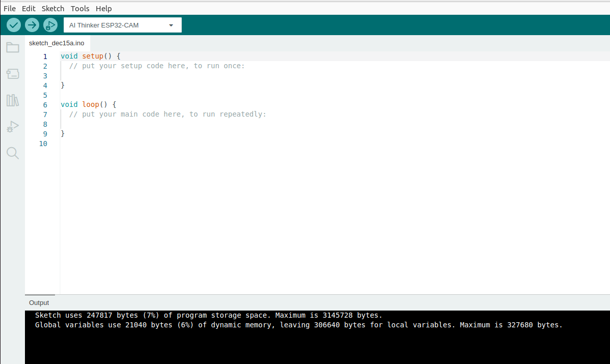Click the 'Sketch uses 247817 bytes' output line

pyautogui.click(x=209, y=315)
